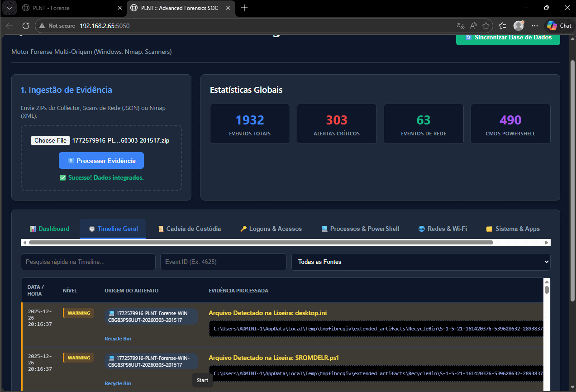Open the Logons & Acessos tab
Image resolution: width=576 pixels, height=392 pixels.
[271, 229]
